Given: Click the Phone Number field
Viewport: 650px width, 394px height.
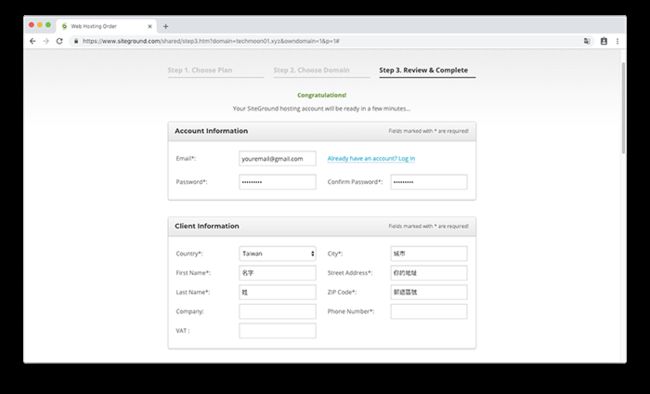Looking at the screenshot, I should pyautogui.click(x=429, y=311).
